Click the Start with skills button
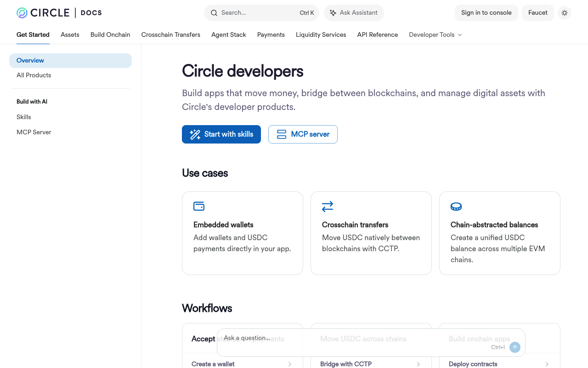588x368 pixels. click(221, 134)
